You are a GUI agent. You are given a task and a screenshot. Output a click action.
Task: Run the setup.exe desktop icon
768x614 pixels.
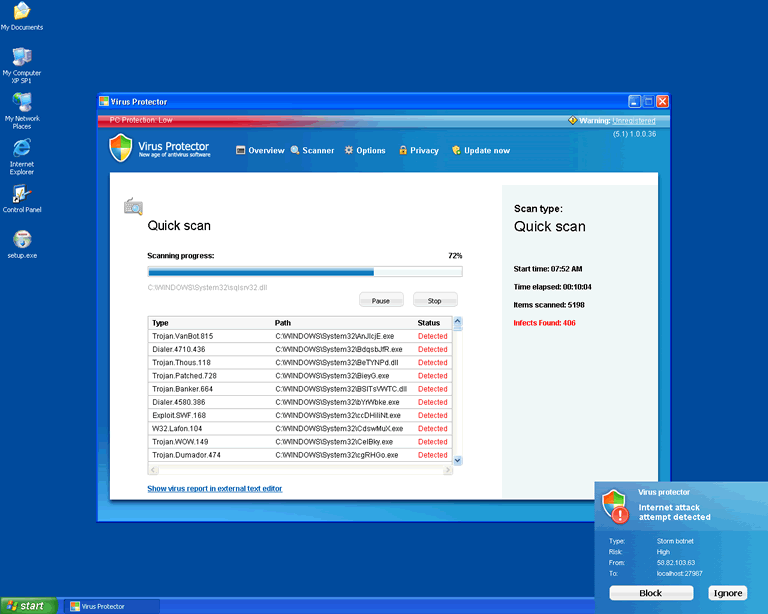coord(21,239)
